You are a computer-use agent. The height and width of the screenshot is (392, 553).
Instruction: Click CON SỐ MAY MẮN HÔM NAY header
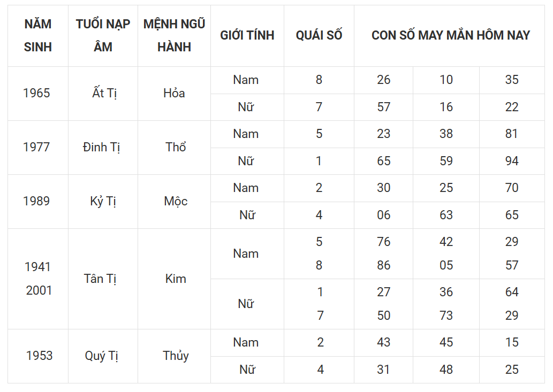449,36
